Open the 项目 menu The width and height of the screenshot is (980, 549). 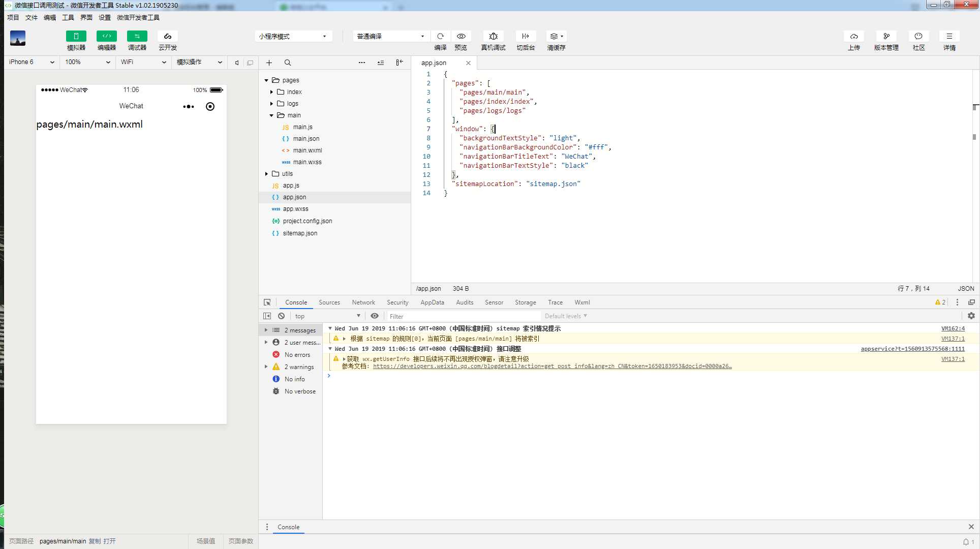(13, 17)
